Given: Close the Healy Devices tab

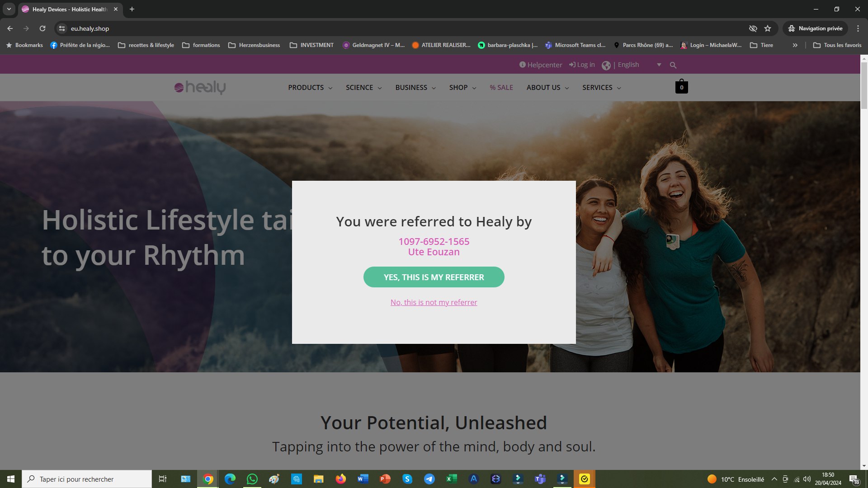Looking at the screenshot, I should point(116,9).
